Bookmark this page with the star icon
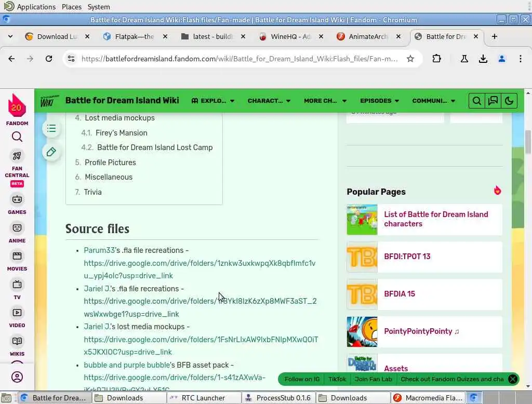532x404 pixels. click(410, 59)
